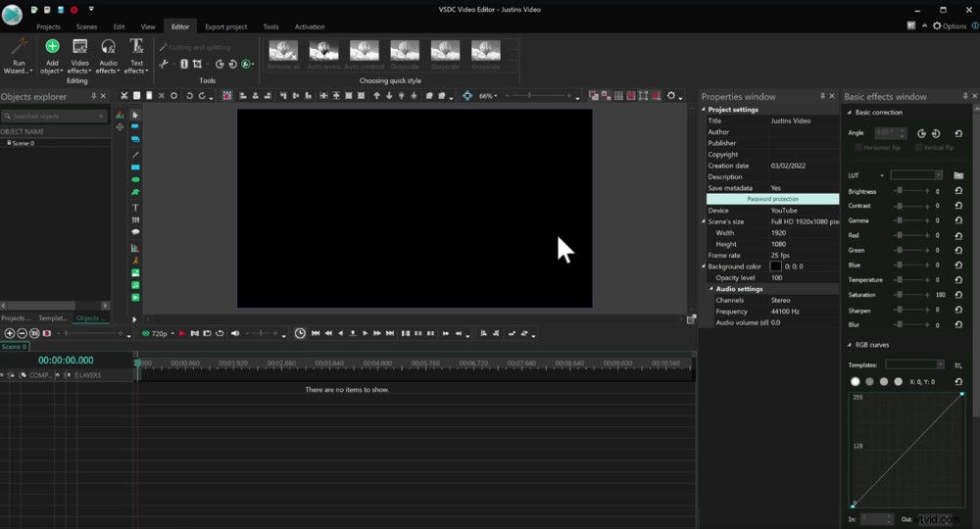Open Audio effects in the ribbon
This screenshot has height=529, width=980.
(108, 56)
